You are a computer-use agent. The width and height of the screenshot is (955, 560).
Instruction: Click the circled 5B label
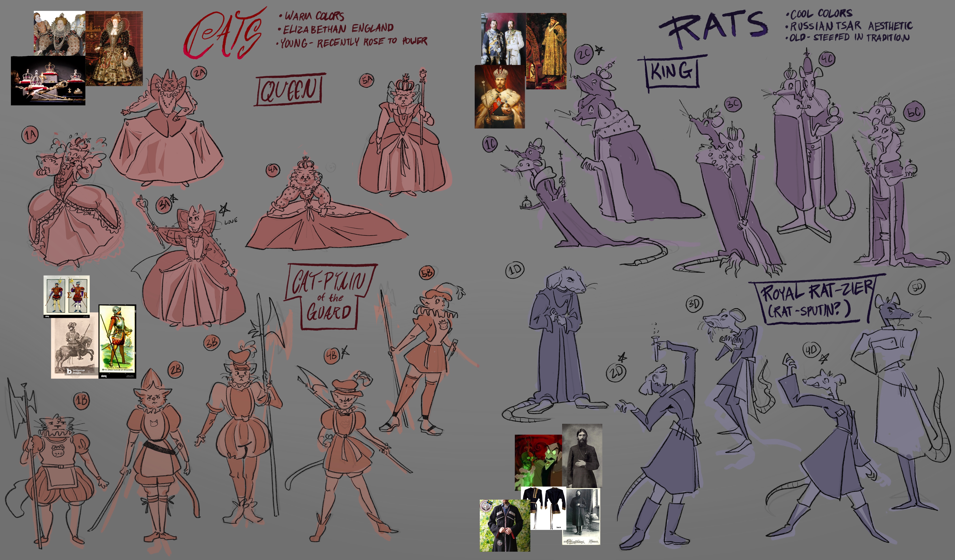tap(427, 273)
